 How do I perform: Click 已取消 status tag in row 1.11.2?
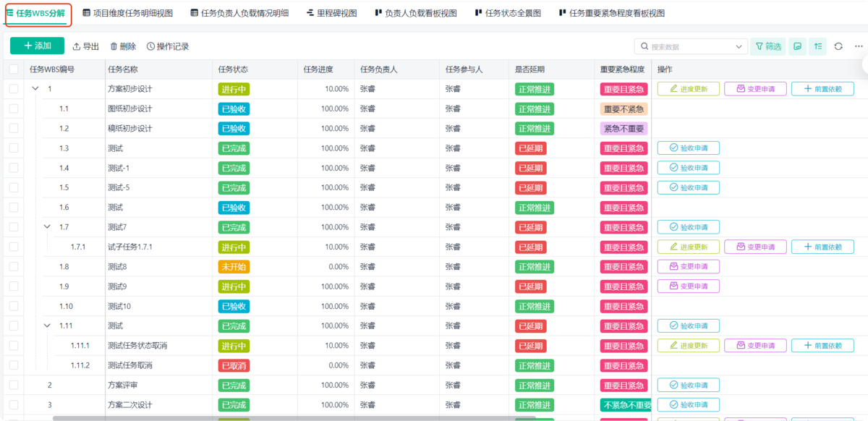pos(234,365)
